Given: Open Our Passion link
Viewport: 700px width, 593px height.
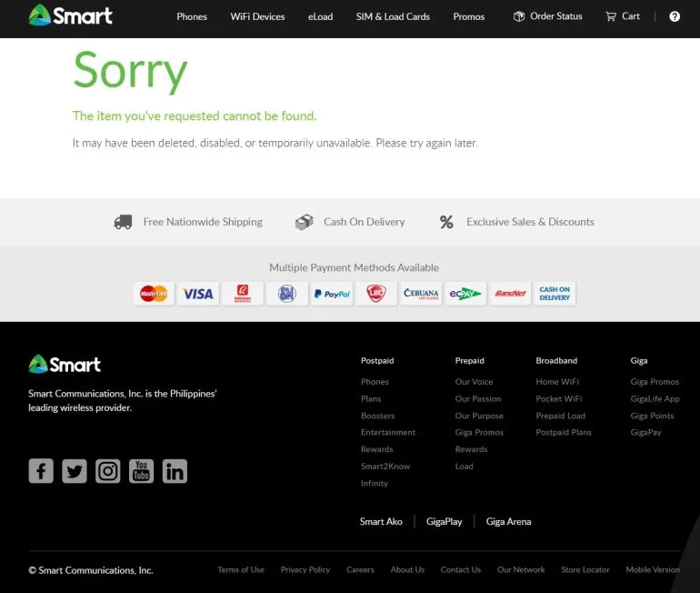Looking at the screenshot, I should [478, 398].
